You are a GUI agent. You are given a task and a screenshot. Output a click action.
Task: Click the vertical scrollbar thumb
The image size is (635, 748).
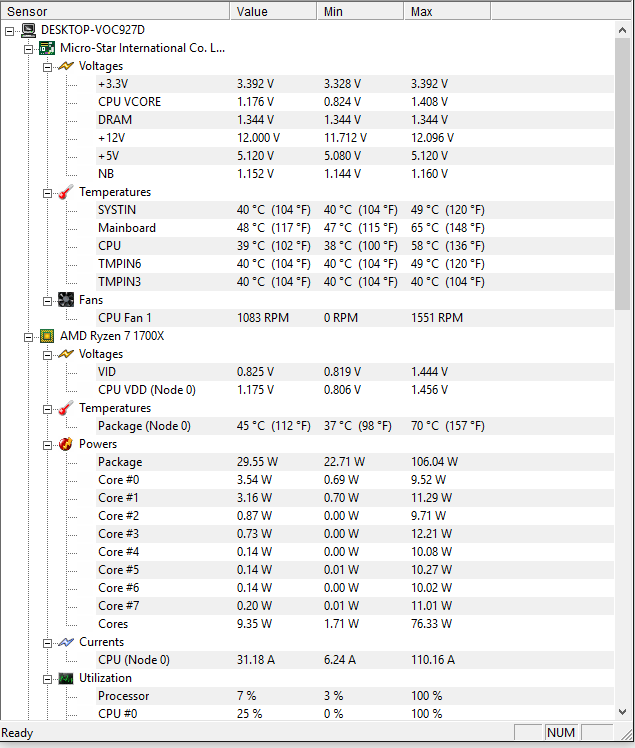[622, 174]
